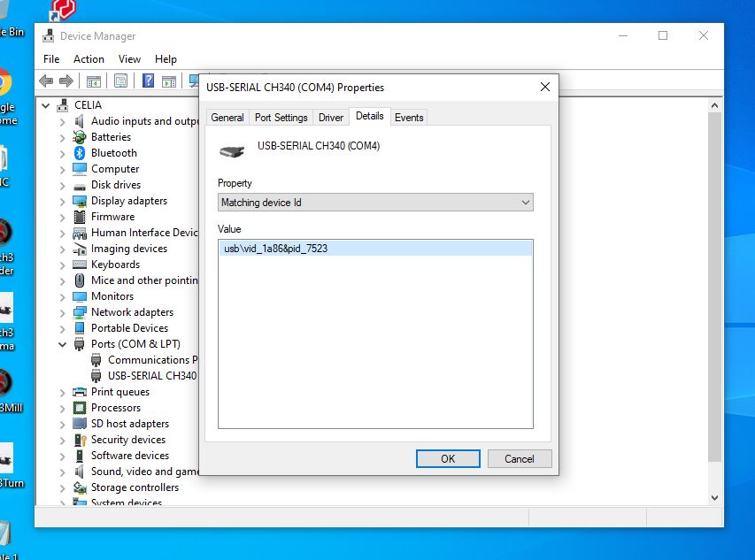Click the show/hide console tree toolbar icon
Screen dimensions: 755x560
coord(94,81)
